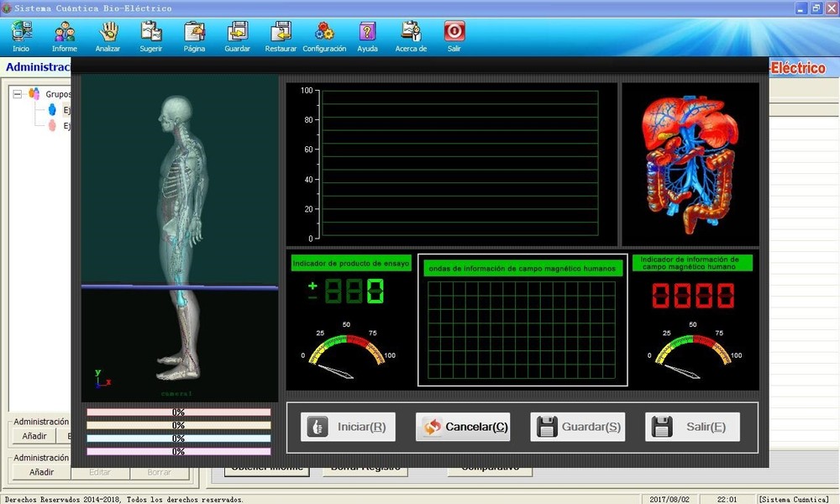Click the Sugerir suggestion icon
Image resolution: width=840 pixels, height=504 pixels.
[x=151, y=32]
